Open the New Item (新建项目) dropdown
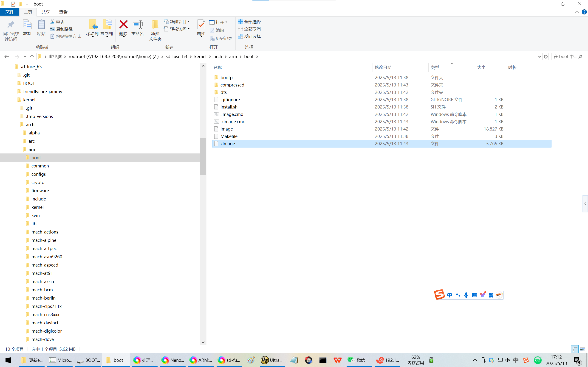This screenshot has width=588, height=367. [x=177, y=22]
